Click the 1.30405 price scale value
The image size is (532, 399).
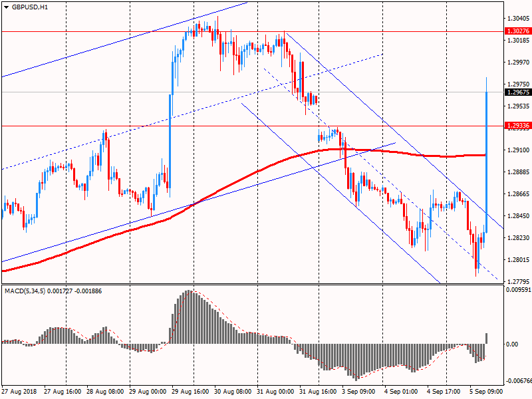518,19
